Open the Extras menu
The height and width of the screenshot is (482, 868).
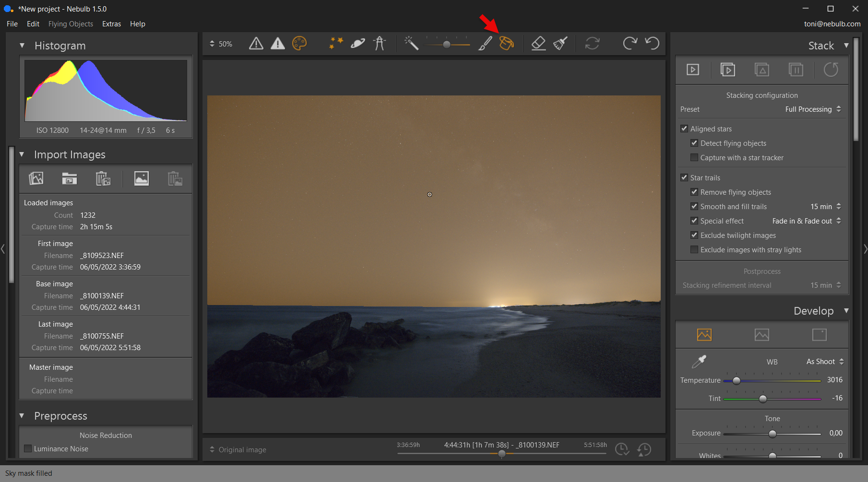(111, 24)
